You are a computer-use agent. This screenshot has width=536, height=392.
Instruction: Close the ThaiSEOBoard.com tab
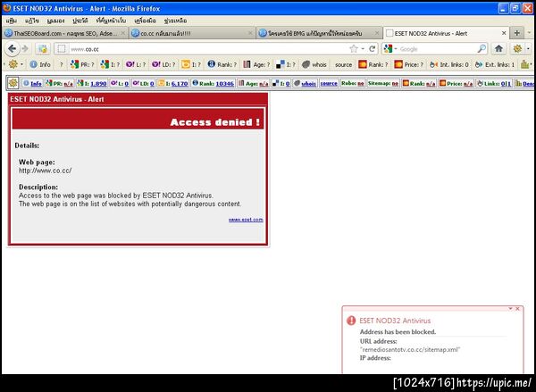tap(123, 33)
